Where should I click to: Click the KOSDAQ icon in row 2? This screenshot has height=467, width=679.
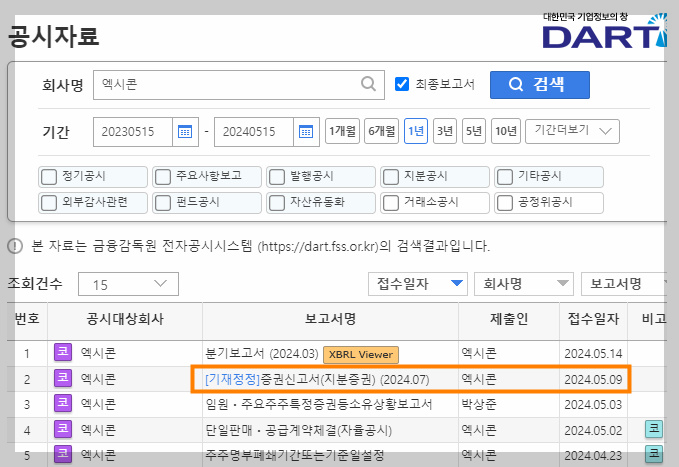[63, 378]
